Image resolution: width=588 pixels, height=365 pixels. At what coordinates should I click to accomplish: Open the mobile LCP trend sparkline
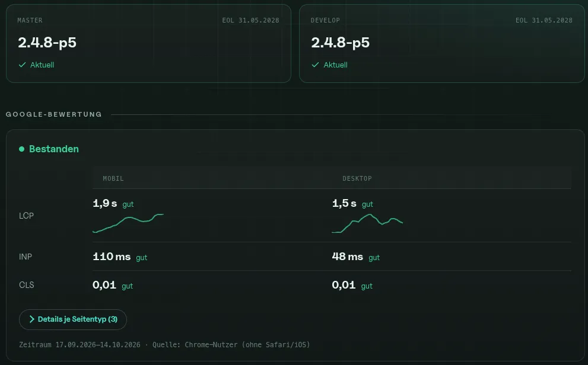pos(128,223)
